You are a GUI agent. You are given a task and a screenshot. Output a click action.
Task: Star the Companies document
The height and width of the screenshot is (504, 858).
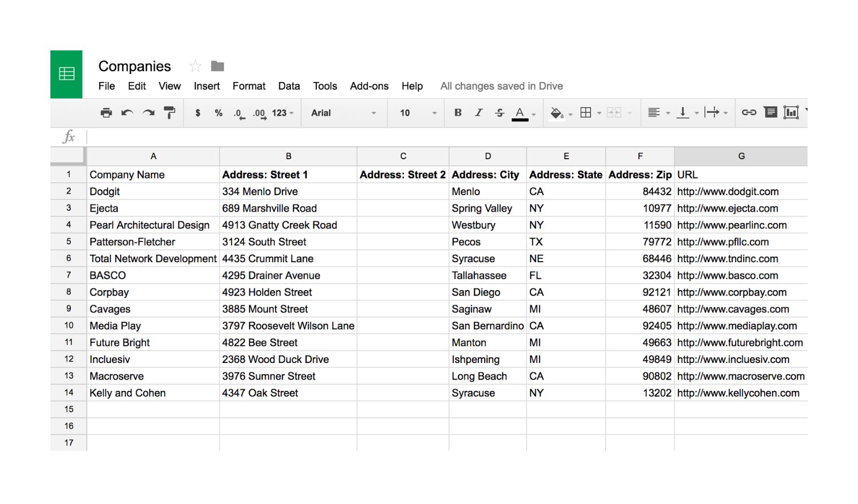(x=195, y=66)
